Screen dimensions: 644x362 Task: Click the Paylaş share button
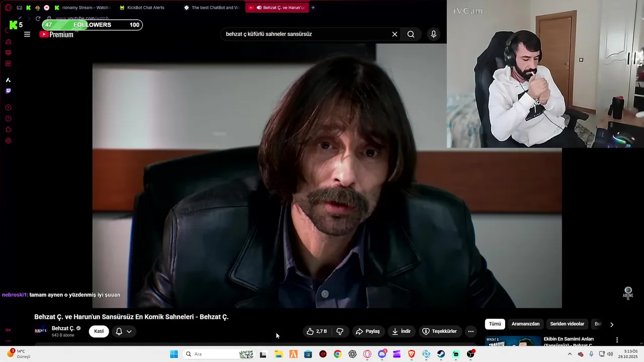coord(368,331)
